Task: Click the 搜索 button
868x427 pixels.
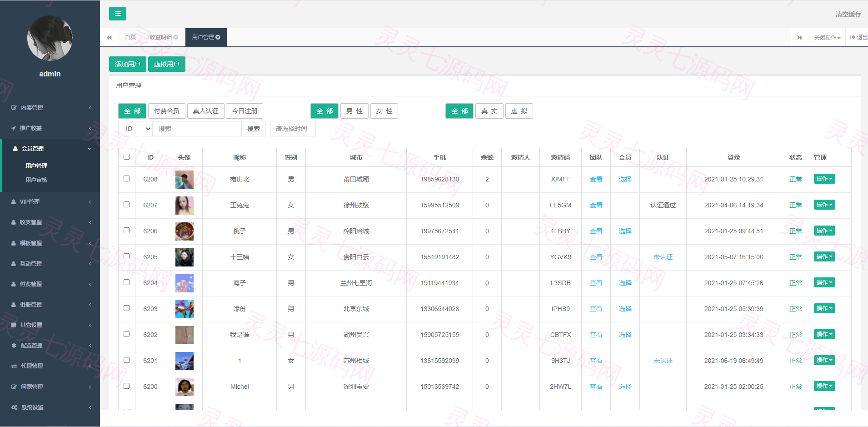Action: coord(254,129)
